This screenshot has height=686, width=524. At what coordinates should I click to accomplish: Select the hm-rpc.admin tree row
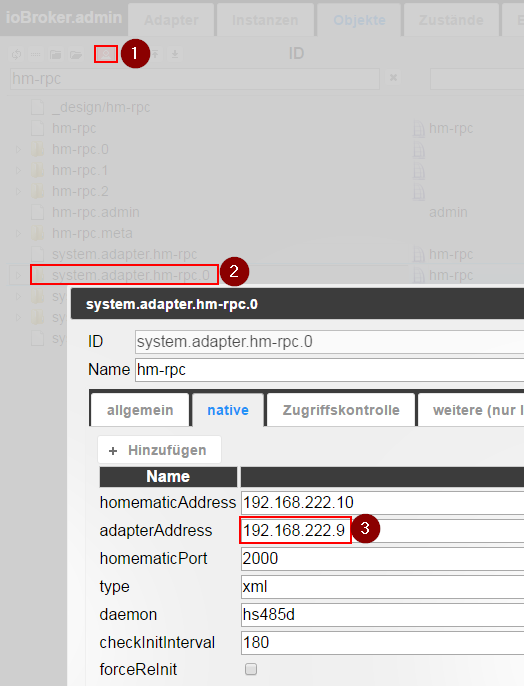95,212
